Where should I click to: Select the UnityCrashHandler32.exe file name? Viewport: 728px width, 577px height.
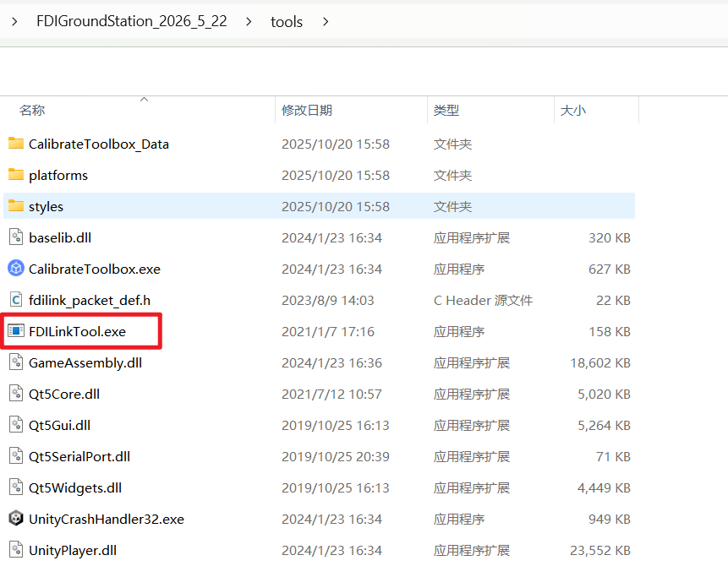click(107, 519)
